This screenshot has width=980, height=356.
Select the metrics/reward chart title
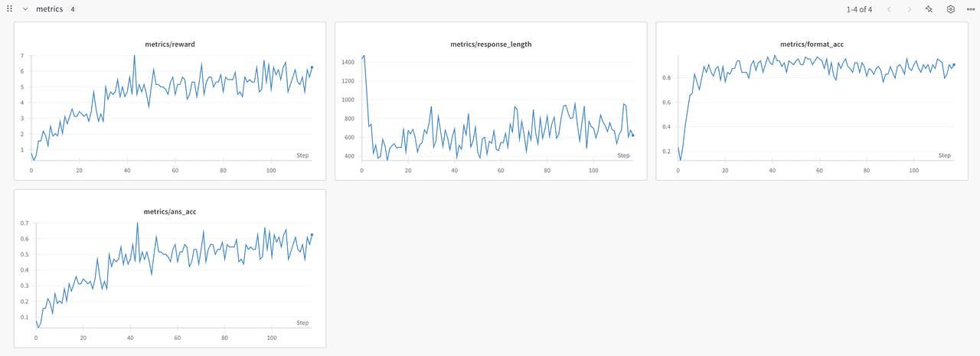click(x=169, y=44)
